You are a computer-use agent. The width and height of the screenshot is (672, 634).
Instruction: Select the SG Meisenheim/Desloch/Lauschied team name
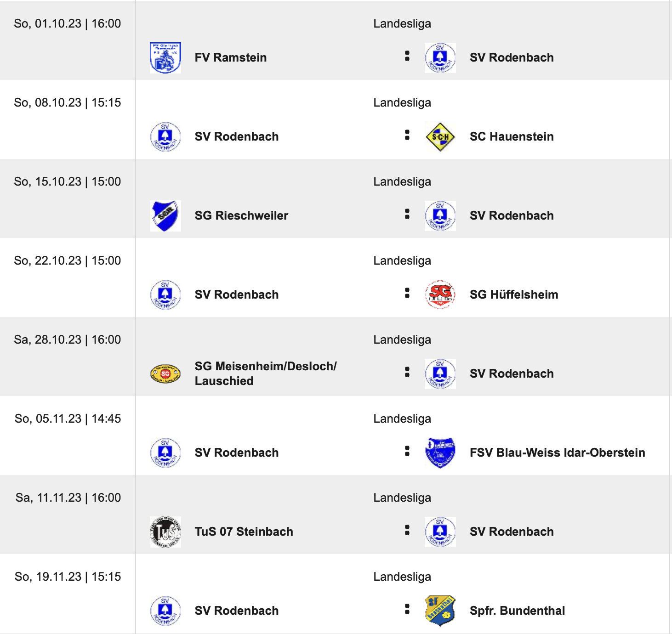point(265,374)
